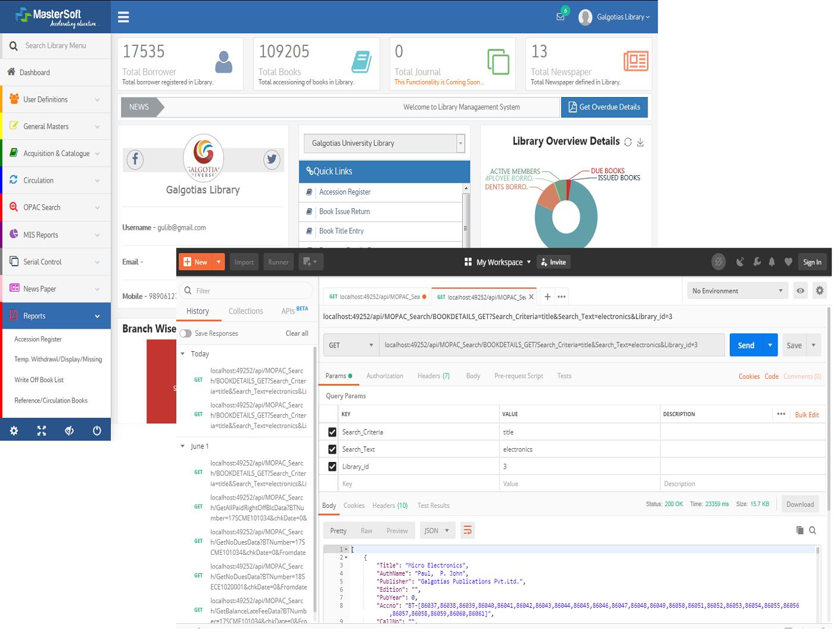Open manage environments gear icon
Image resolution: width=840 pixels, height=637 pixels.
click(820, 291)
